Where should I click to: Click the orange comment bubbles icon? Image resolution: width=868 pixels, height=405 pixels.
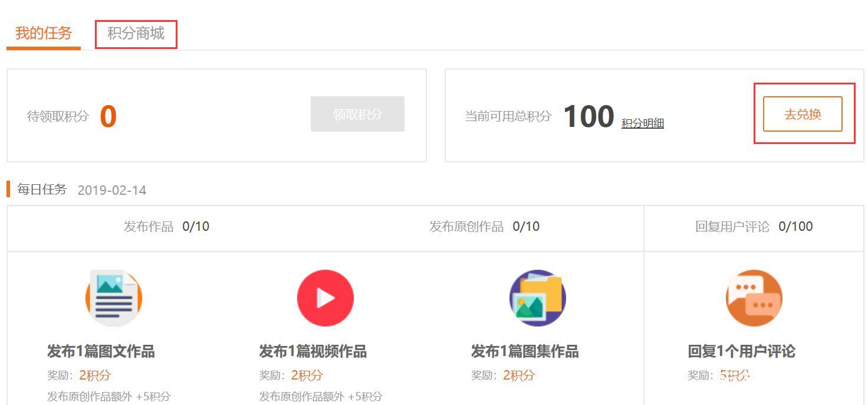pos(754,298)
